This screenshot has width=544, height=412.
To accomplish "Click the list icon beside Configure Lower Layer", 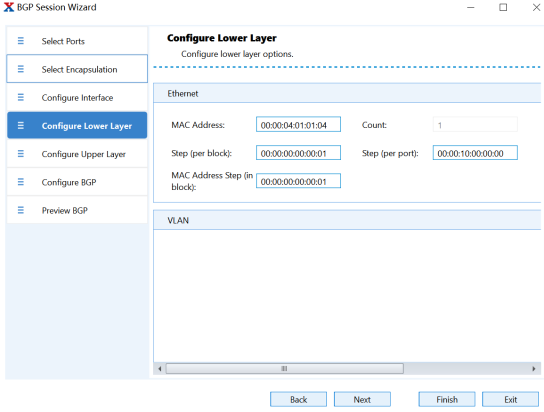I will tap(21, 125).
